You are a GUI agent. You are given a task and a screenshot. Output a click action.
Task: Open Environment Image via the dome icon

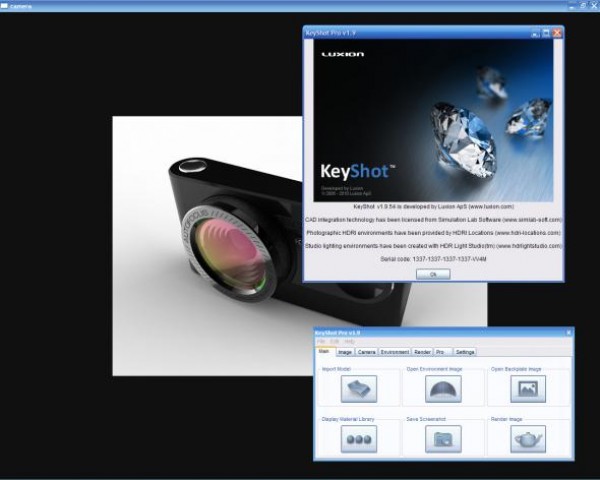coord(443,389)
